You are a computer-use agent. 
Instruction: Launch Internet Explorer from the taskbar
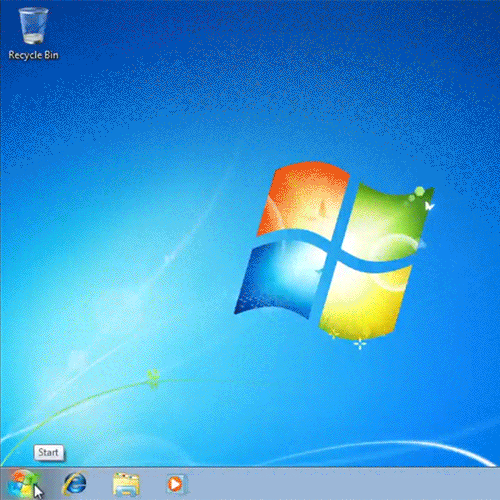click(75, 483)
